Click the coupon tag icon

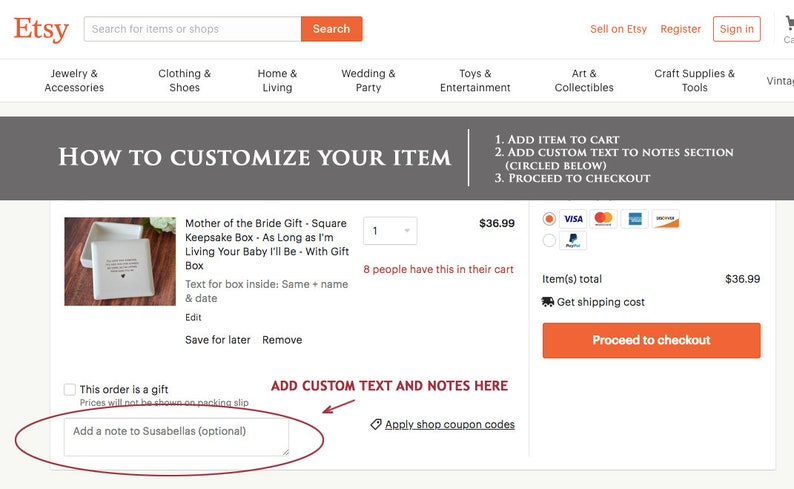click(x=376, y=424)
